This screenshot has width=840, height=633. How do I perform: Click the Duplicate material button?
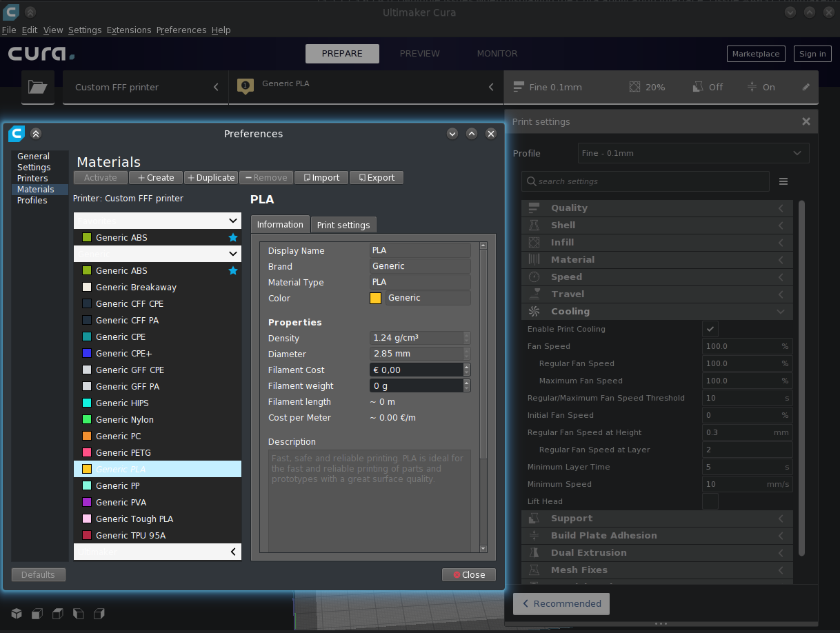tap(211, 177)
